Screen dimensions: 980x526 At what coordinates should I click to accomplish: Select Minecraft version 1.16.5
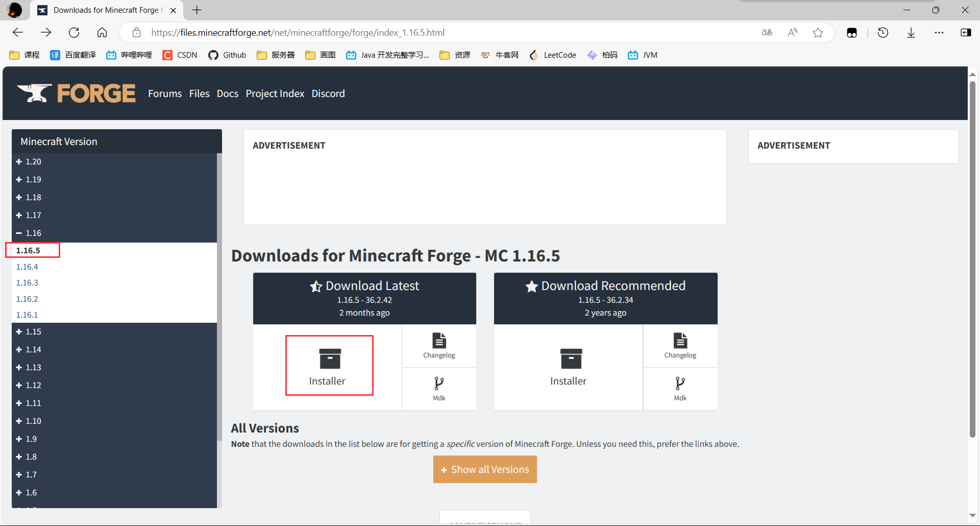[x=28, y=251]
